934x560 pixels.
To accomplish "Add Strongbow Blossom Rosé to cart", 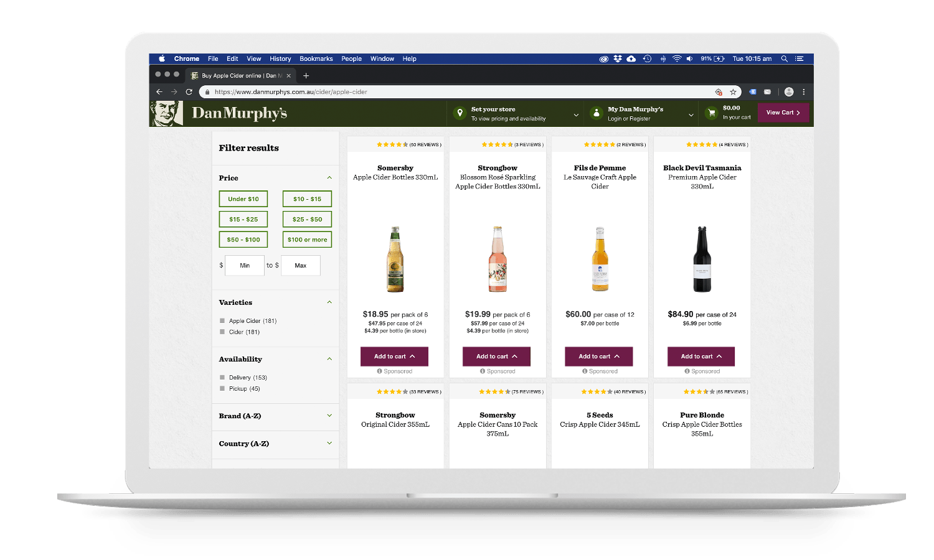I will point(496,357).
